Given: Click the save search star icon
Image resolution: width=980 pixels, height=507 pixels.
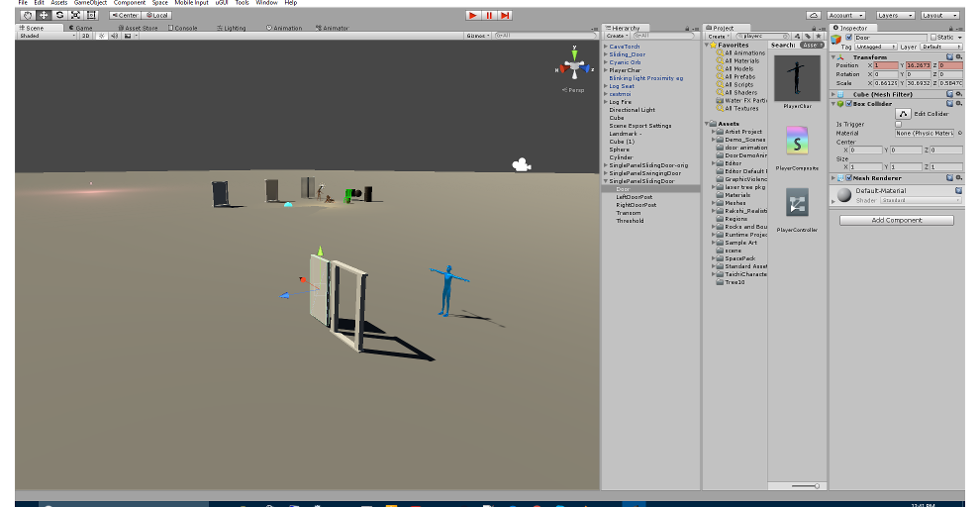Looking at the screenshot, I should 819,37.
